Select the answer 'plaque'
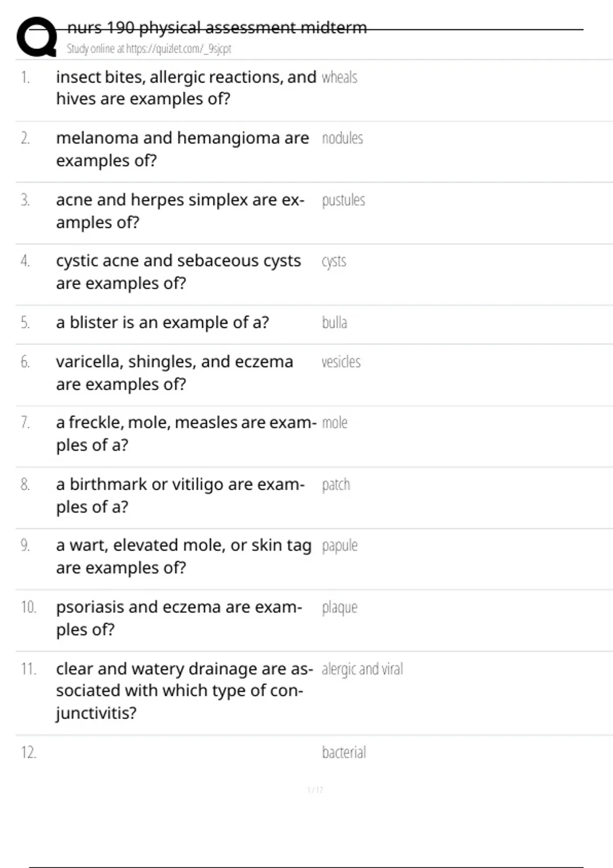The image size is (613, 868). click(339, 608)
